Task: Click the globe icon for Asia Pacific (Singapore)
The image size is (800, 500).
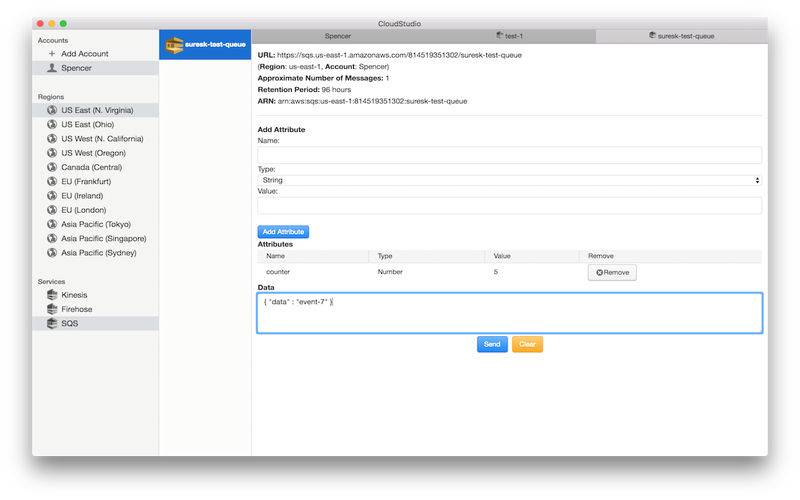Action: (52, 239)
